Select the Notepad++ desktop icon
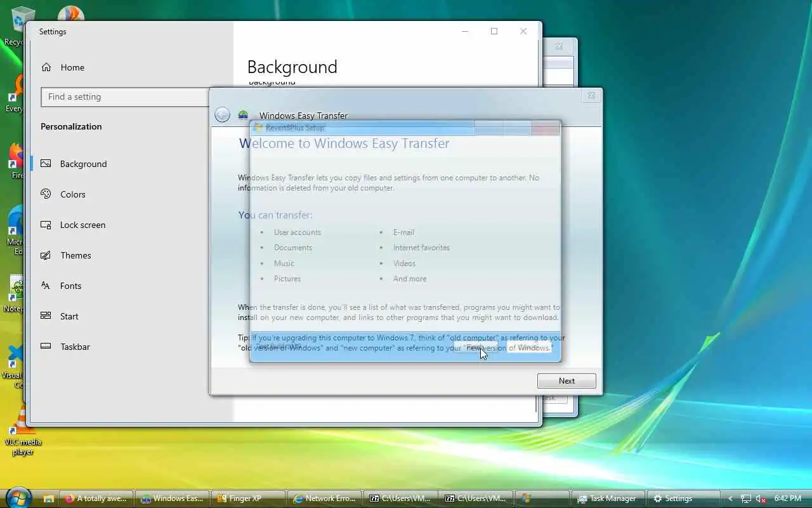812x508 pixels. (x=14, y=293)
